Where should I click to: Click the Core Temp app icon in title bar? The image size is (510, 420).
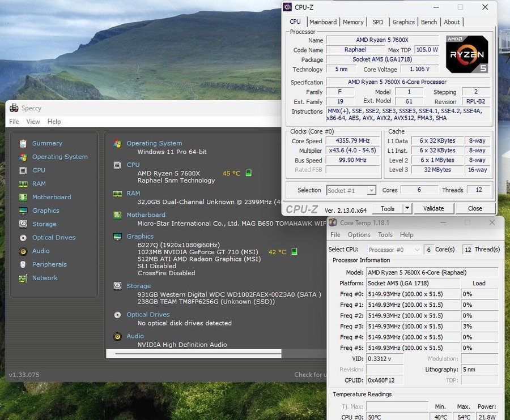click(333, 222)
